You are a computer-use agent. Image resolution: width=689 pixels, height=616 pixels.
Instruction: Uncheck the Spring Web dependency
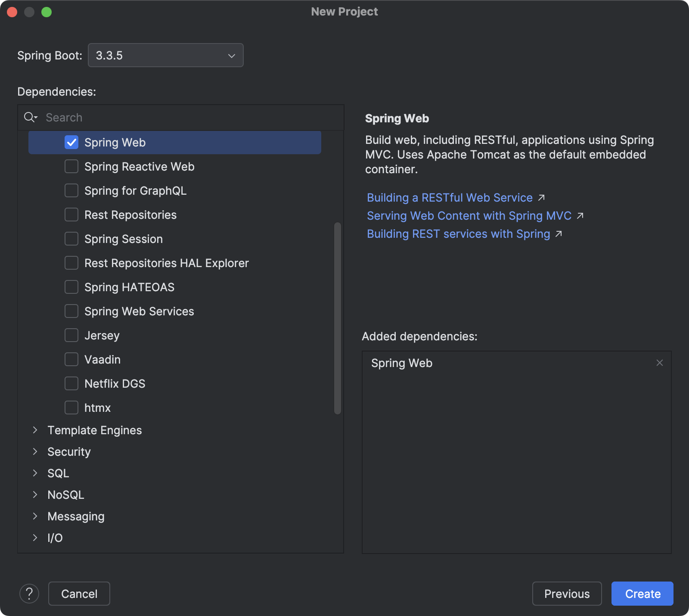click(x=71, y=142)
